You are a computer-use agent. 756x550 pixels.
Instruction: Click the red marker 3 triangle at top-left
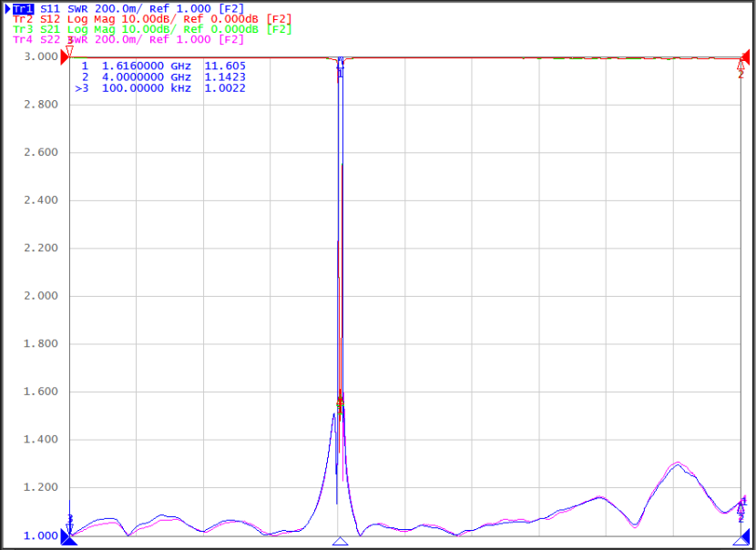point(69,51)
